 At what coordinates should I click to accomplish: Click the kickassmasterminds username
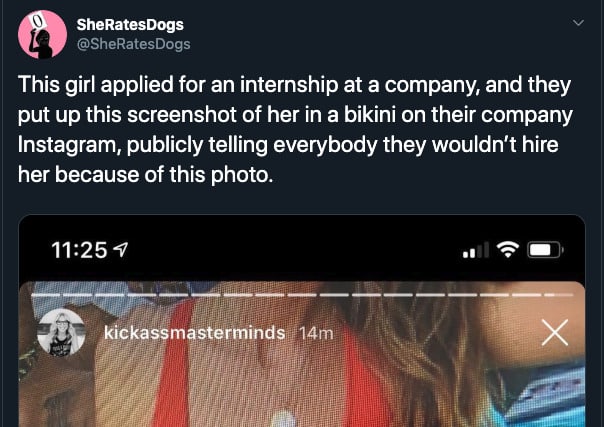pos(195,333)
